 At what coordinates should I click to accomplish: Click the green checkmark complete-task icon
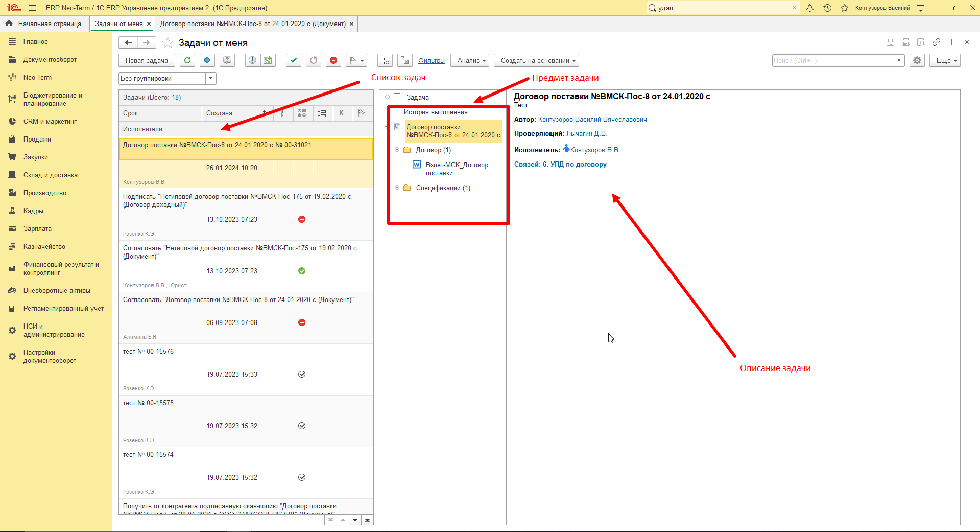pos(293,60)
